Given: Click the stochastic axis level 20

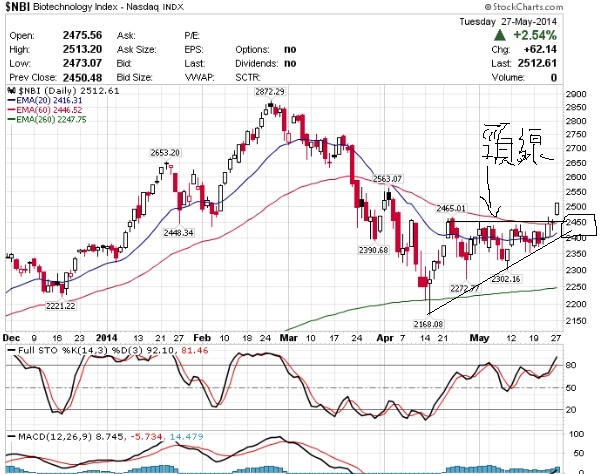Looking at the screenshot, I should tap(571, 410).
